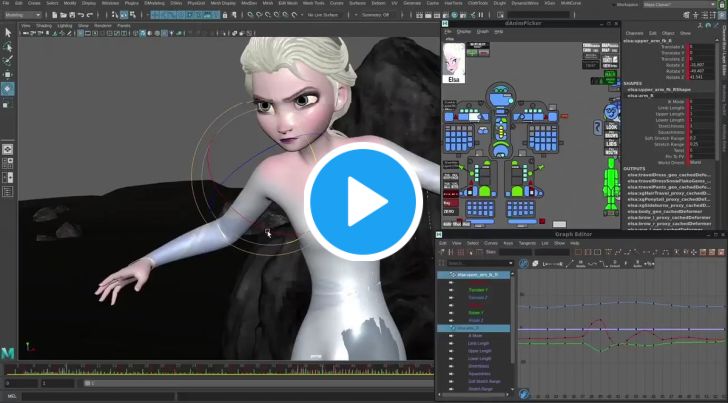The width and height of the screenshot is (728, 403).
Task: Open the Channels menu in Channel Box
Action: coord(634,33)
